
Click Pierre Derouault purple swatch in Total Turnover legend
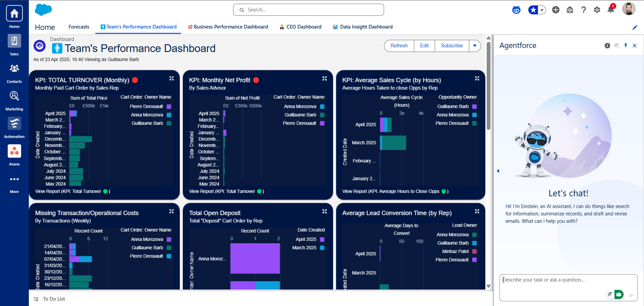tap(169, 106)
